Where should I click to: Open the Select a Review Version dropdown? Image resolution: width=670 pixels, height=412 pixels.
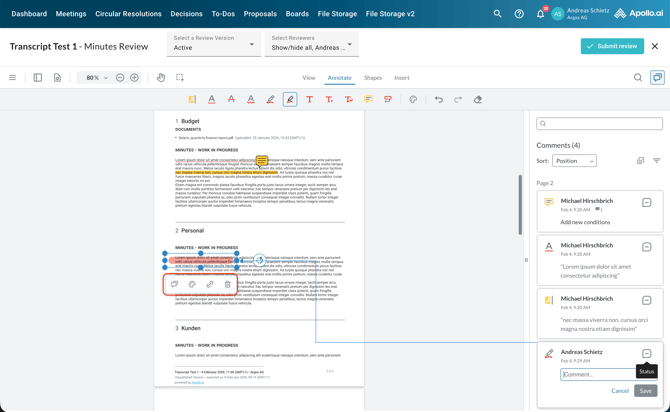click(x=213, y=44)
